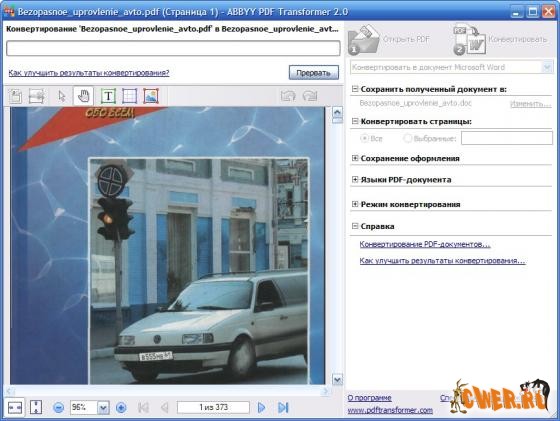
Task: Go to the previous page
Action: coord(164,407)
